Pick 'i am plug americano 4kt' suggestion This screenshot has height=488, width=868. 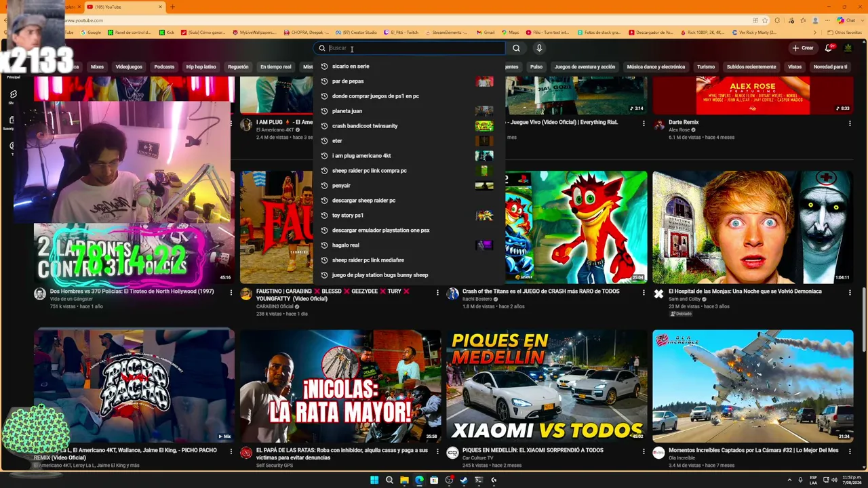click(409, 156)
